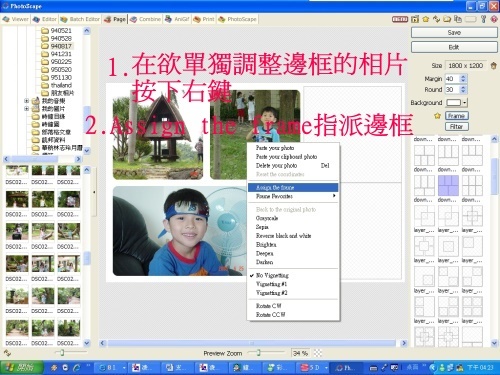500x375 pixels.
Task: Select 'Assign the frame' in context menu
Action: pos(293,187)
